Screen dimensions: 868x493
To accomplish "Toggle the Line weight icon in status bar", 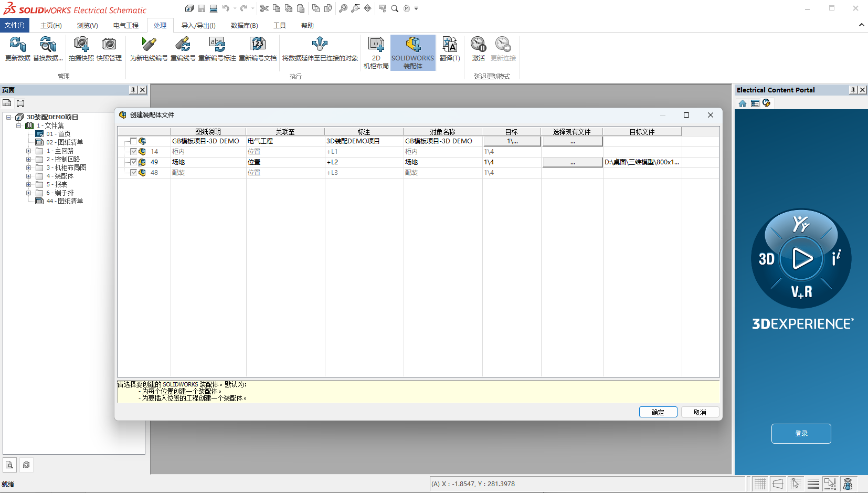I will [x=813, y=484].
